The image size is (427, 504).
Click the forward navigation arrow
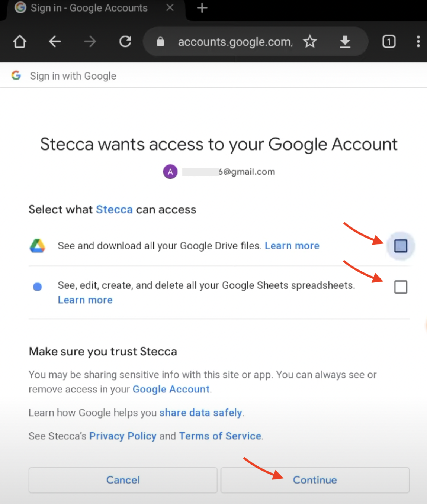[90, 42]
